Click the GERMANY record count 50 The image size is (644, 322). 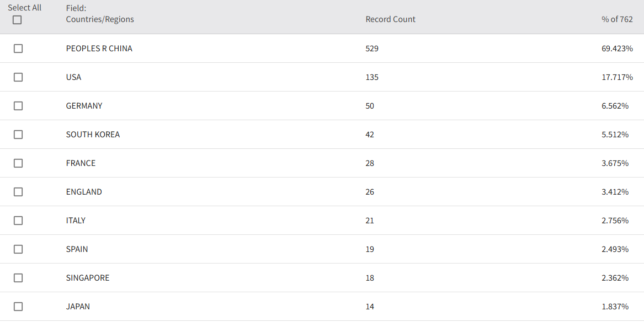coord(370,106)
